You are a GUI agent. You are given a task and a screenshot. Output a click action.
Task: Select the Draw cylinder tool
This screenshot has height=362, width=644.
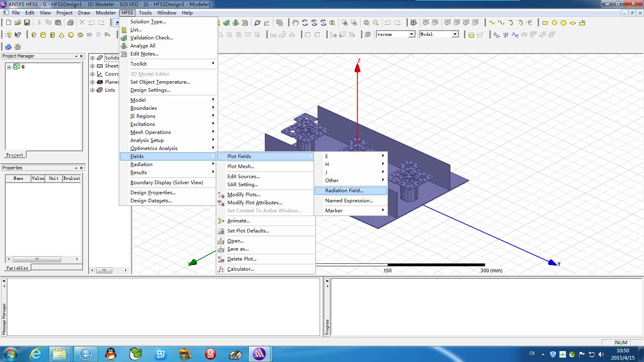[43, 35]
